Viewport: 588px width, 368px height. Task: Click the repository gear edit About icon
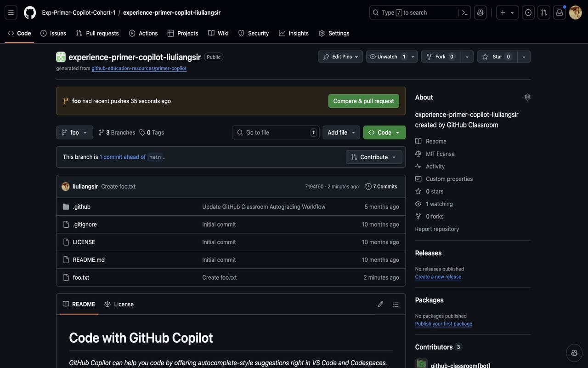point(527,97)
